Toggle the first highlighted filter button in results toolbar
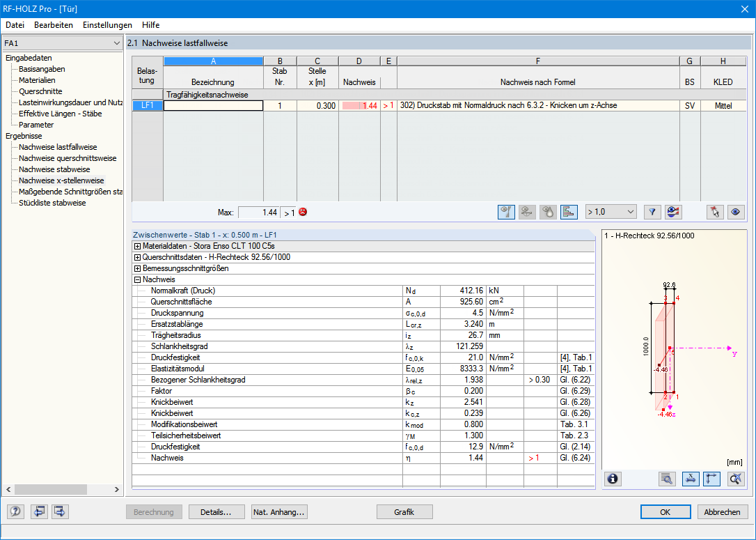 (506, 211)
